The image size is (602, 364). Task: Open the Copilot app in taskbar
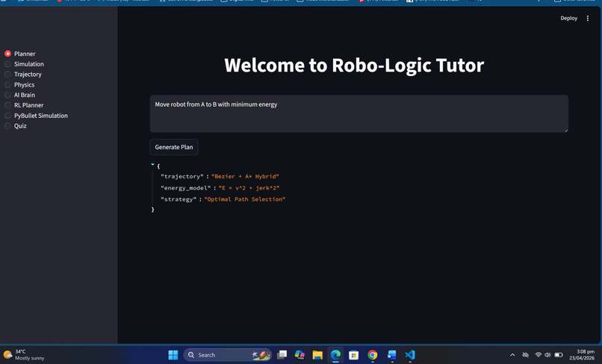coord(300,355)
